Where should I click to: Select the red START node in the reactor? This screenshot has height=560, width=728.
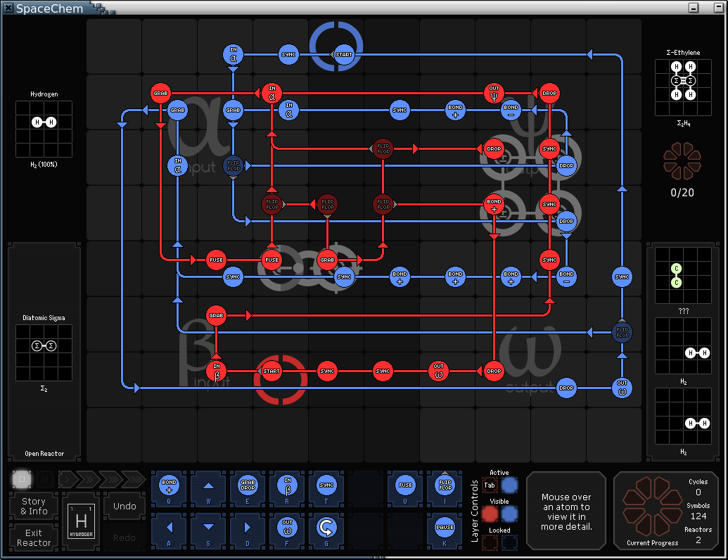click(272, 371)
